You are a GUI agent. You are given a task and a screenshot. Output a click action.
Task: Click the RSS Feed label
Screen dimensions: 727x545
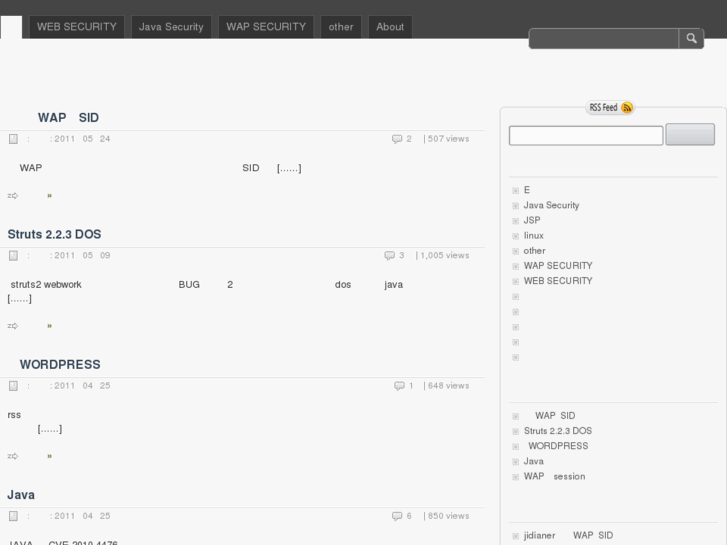603,108
